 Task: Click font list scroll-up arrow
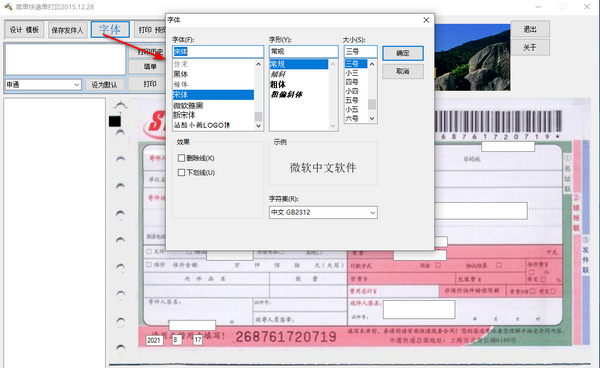point(258,64)
